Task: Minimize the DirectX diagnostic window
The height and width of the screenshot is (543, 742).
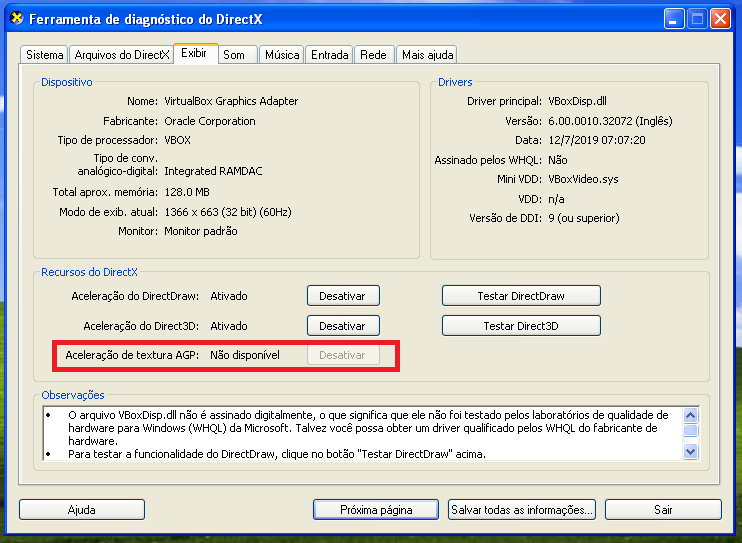Action: [674, 19]
